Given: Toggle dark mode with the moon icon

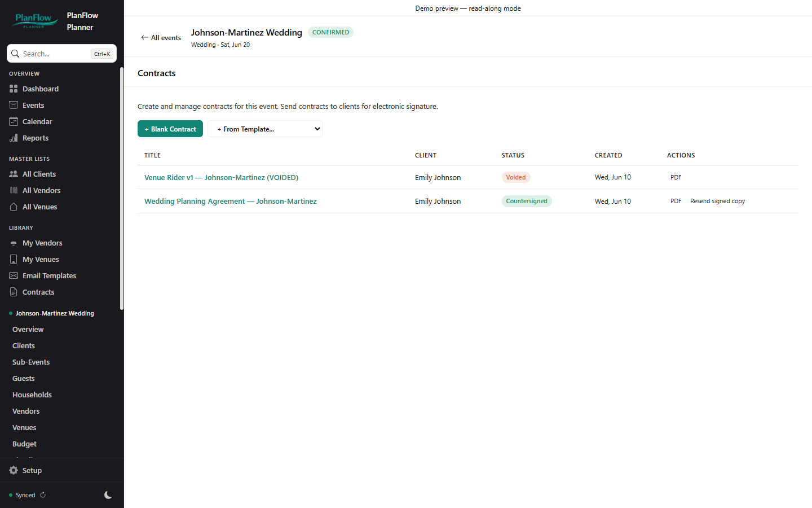Looking at the screenshot, I should coord(108,495).
